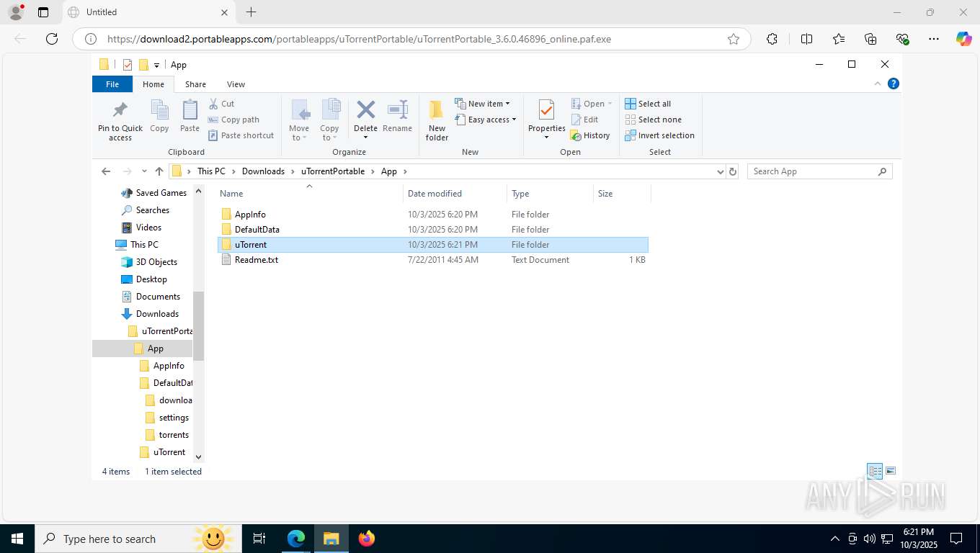Select Desktop in navigation pane
Viewport: 980px width, 553px height.
tap(144, 279)
